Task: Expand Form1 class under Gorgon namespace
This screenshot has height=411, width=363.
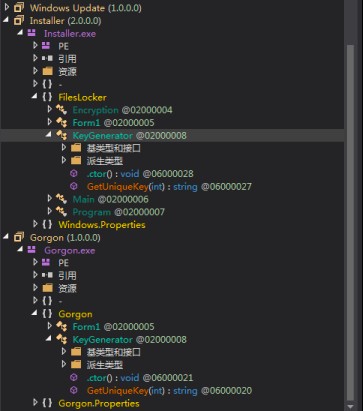Action: [50, 326]
